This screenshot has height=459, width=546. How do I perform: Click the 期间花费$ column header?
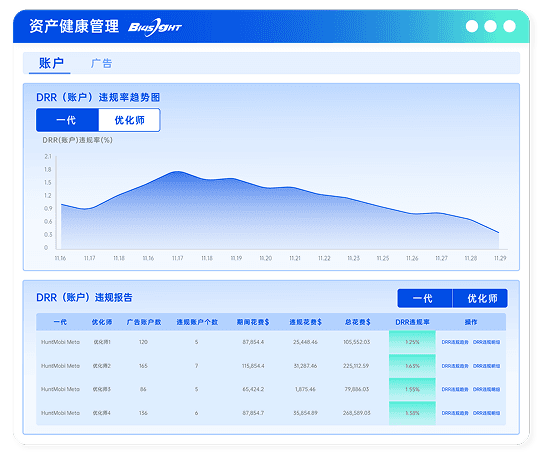(x=253, y=322)
